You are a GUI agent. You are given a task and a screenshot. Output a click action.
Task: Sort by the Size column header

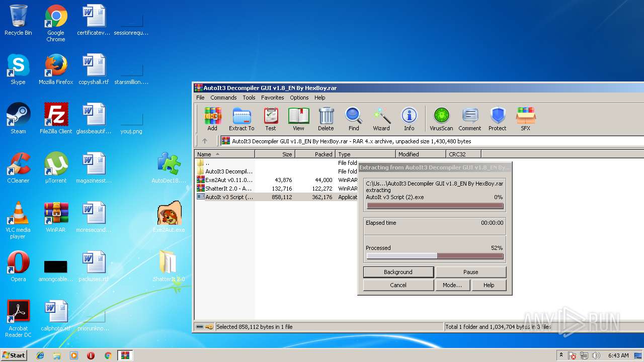point(275,154)
